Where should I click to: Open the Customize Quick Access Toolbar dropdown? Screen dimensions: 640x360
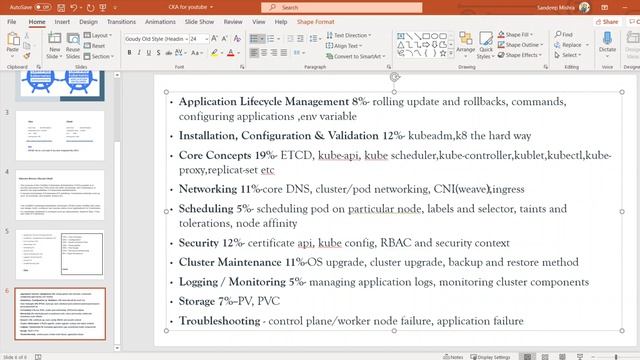tap(115, 7)
